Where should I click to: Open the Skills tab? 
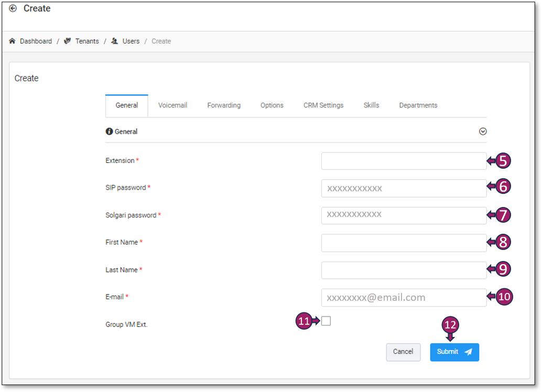click(x=371, y=105)
